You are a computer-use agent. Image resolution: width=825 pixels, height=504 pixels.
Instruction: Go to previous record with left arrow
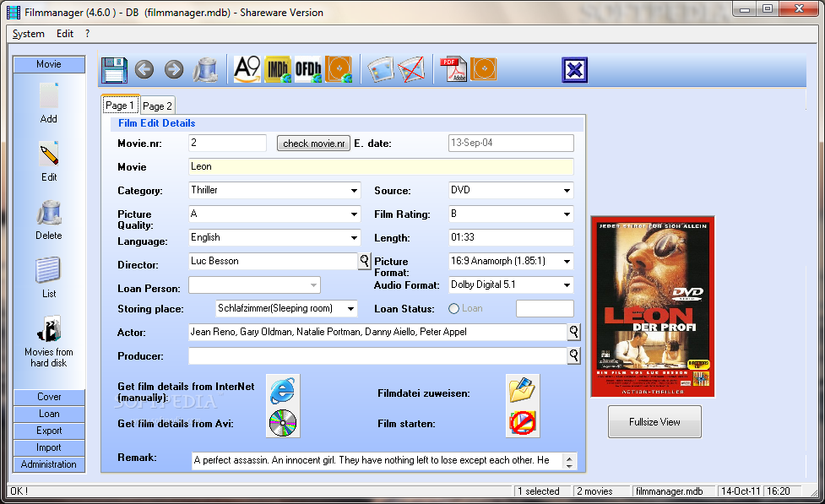pos(144,69)
